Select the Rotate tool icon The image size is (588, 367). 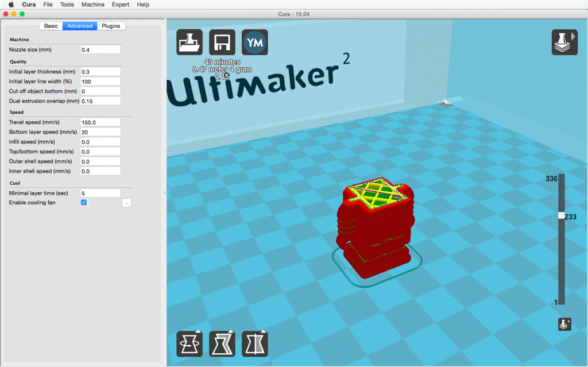[x=189, y=343]
